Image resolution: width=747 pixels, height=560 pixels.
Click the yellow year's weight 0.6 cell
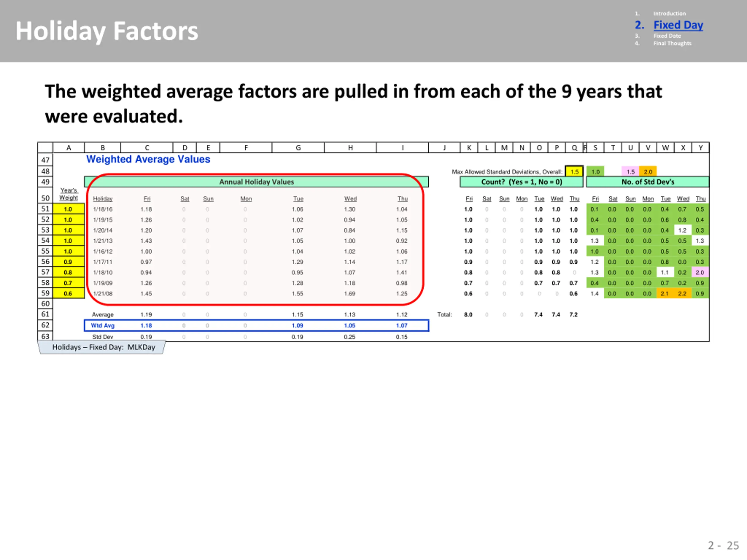click(69, 293)
